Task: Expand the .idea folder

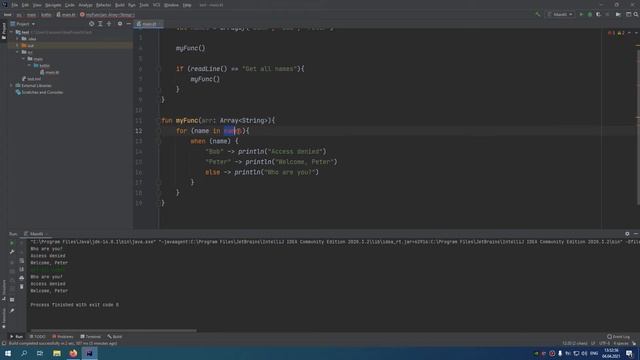Action: coord(17,39)
